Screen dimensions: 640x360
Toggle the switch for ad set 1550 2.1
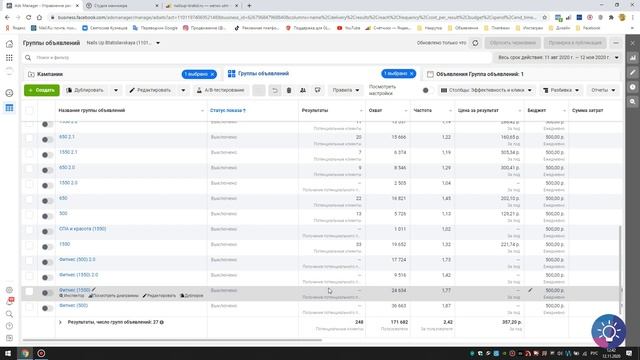click(47, 155)
